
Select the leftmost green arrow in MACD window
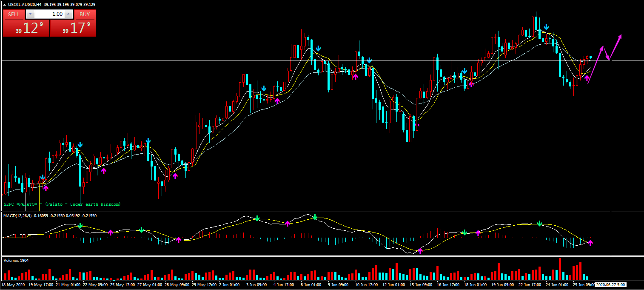(80, 226)
